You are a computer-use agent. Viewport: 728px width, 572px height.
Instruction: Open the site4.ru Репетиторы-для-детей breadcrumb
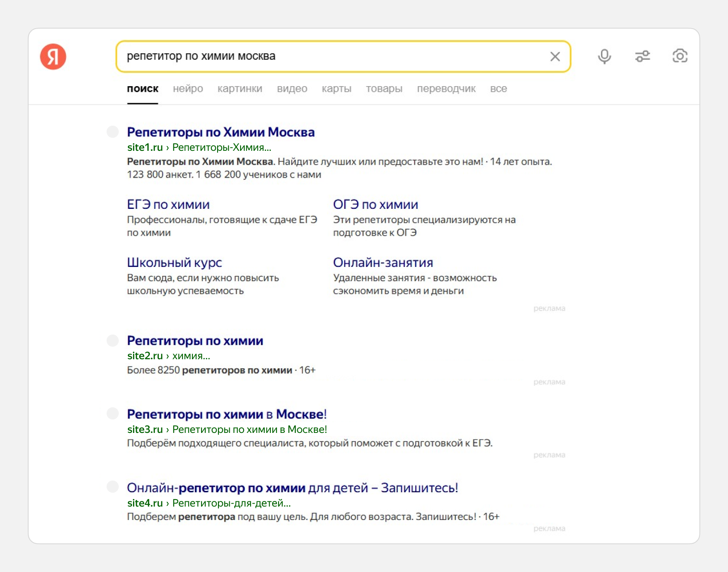[x=231, y=503]
